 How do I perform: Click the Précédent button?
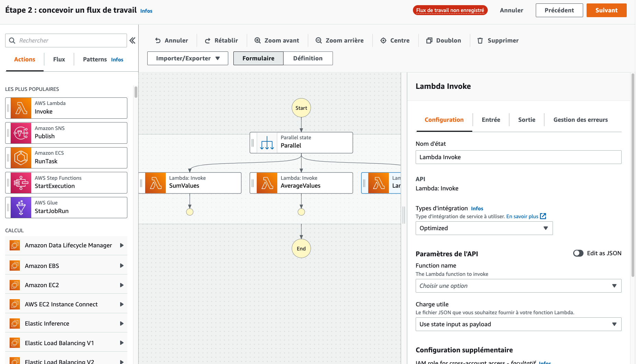(559, 10)
